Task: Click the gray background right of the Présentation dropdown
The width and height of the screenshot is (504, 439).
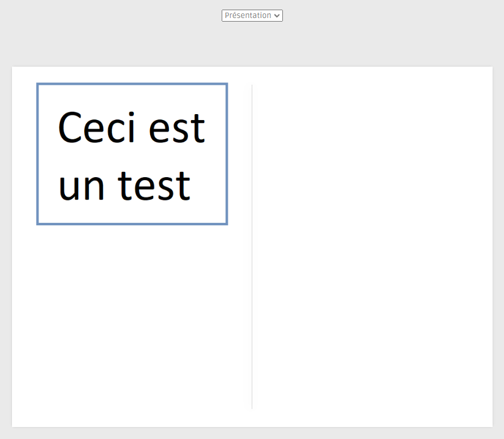Action: coord(393,16)
